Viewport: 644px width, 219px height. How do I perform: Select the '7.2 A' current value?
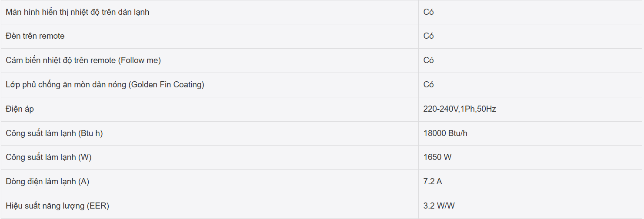point(433,182)
